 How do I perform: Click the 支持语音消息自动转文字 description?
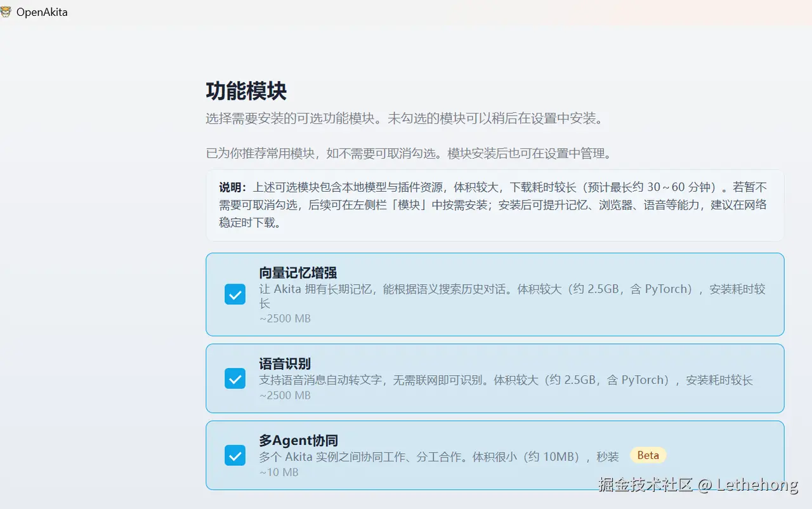point(506,380)
